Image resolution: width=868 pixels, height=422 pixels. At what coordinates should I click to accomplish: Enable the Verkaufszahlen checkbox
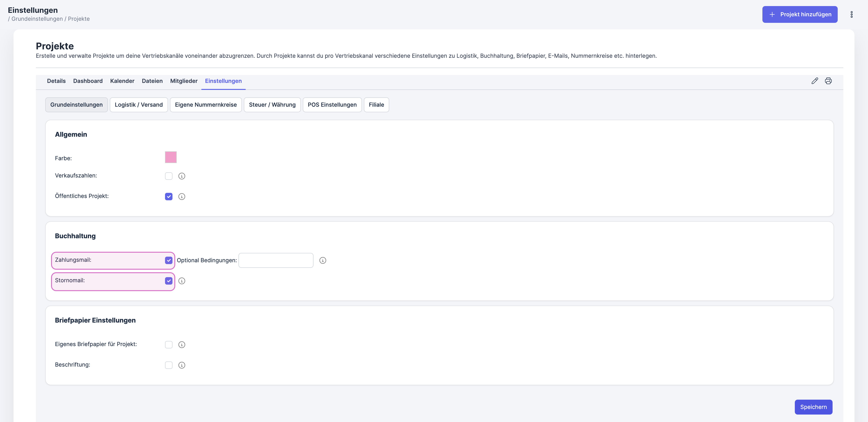tap(169, 176)
